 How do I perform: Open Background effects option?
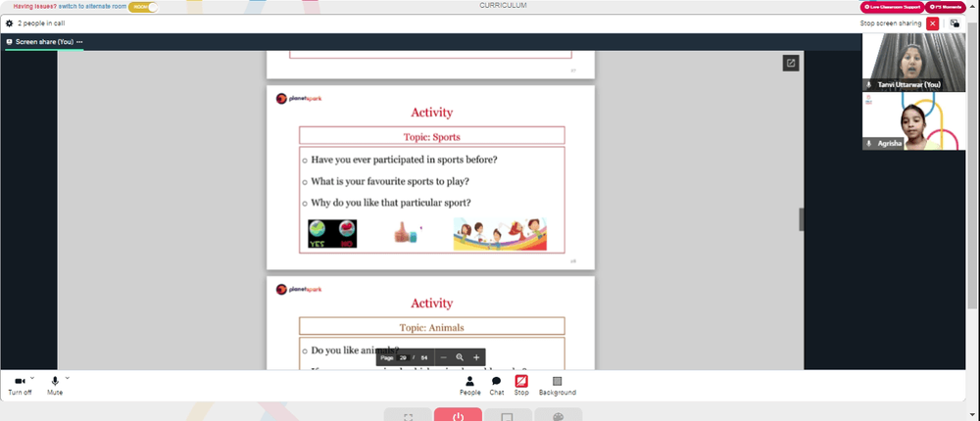tap(557, 386)
